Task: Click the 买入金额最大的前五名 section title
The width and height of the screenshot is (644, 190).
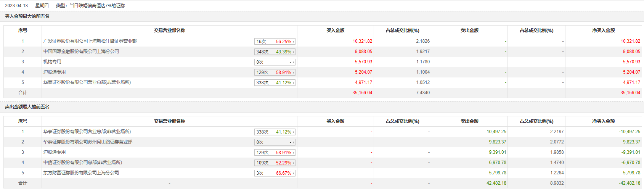Action: pos(27,16)
